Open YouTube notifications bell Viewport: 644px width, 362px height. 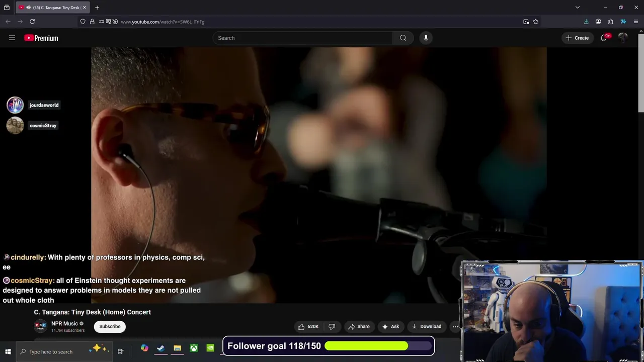pos(604,38)
